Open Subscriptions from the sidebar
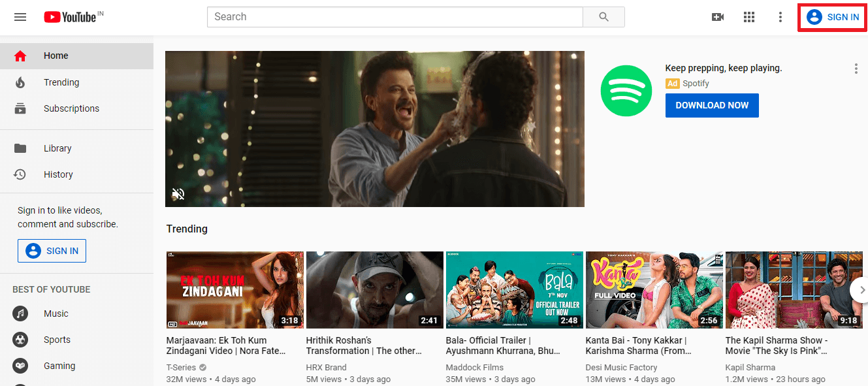 coord(76,108)
